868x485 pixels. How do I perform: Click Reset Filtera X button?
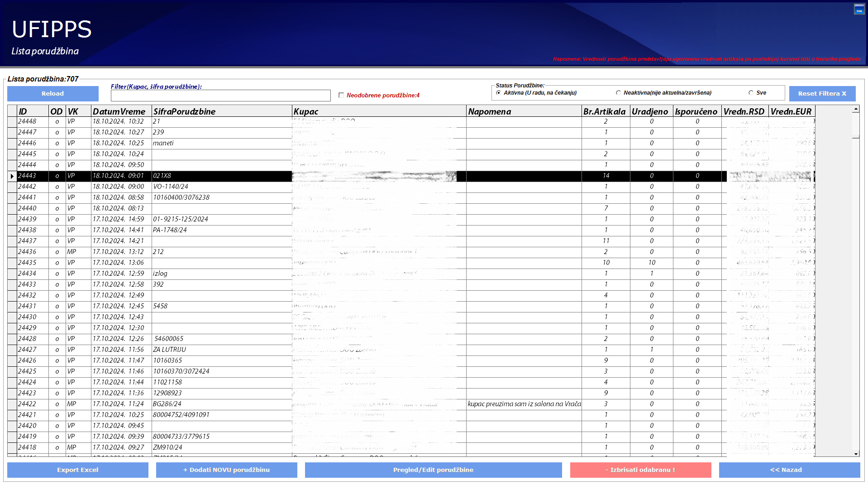point(822,94)
